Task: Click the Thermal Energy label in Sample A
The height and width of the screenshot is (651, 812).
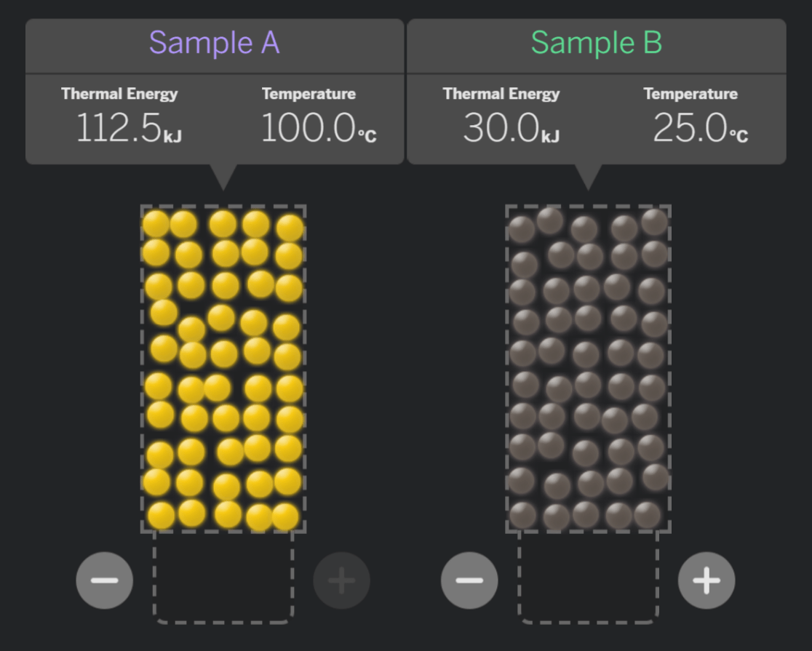Action: click(x=119, y=94)
